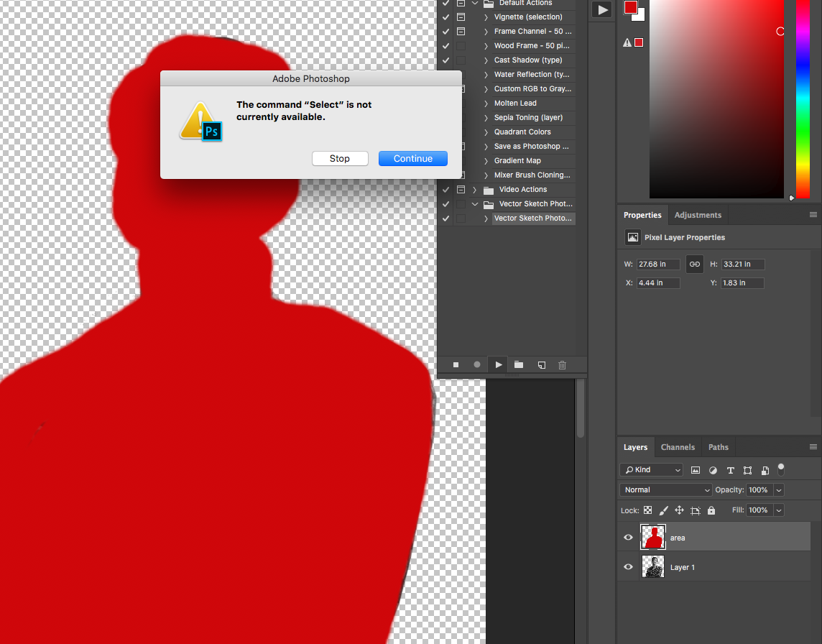Click the out-of-gamut warning triangle icon

click(x=627, y=42)
